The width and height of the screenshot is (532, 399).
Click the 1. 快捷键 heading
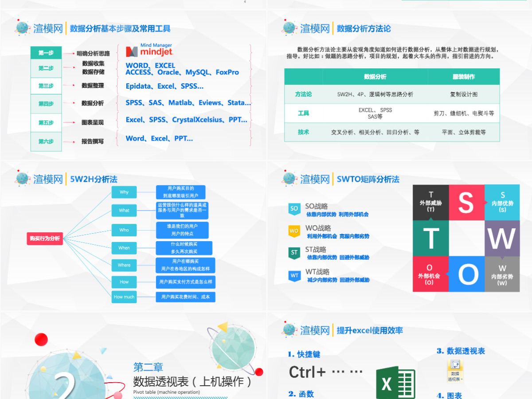[304, 354]
